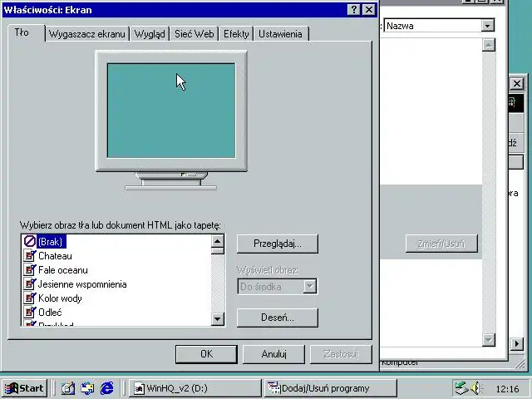Viewport: 532px width, 399px height.
Task: Close the Właściwości: Ekran dialog
Action: (x=369, y=9)
